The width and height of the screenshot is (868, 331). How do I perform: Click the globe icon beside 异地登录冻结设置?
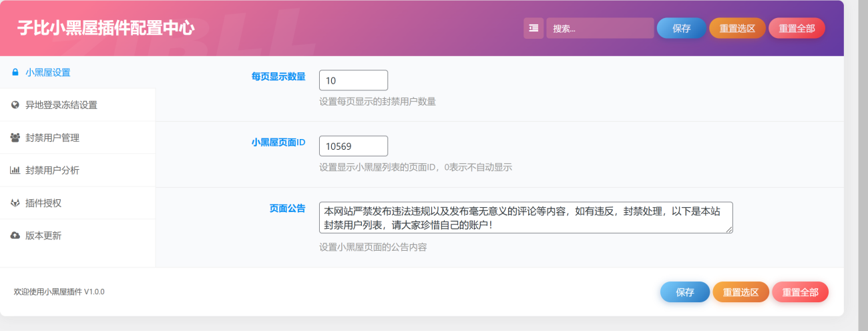[15, 105]
